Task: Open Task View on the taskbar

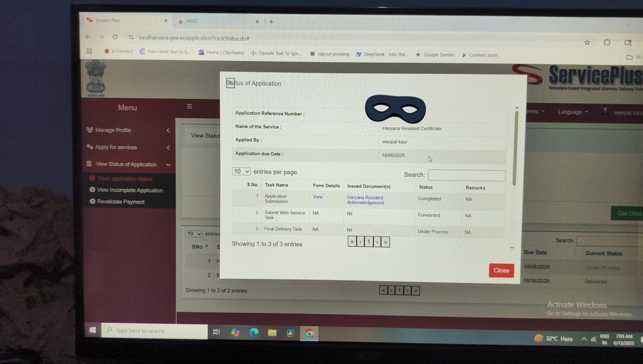Action: 216,332
